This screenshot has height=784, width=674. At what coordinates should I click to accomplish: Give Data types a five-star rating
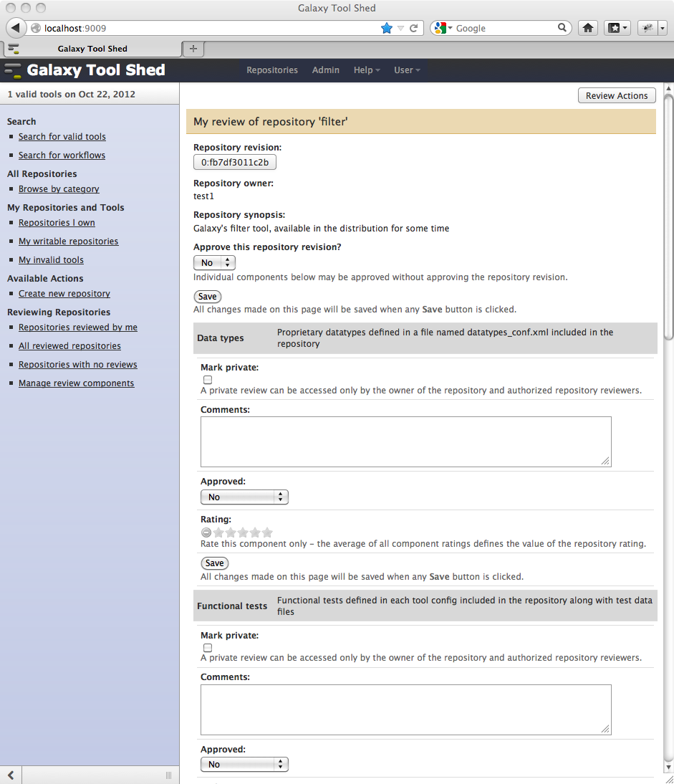(267, 532)
